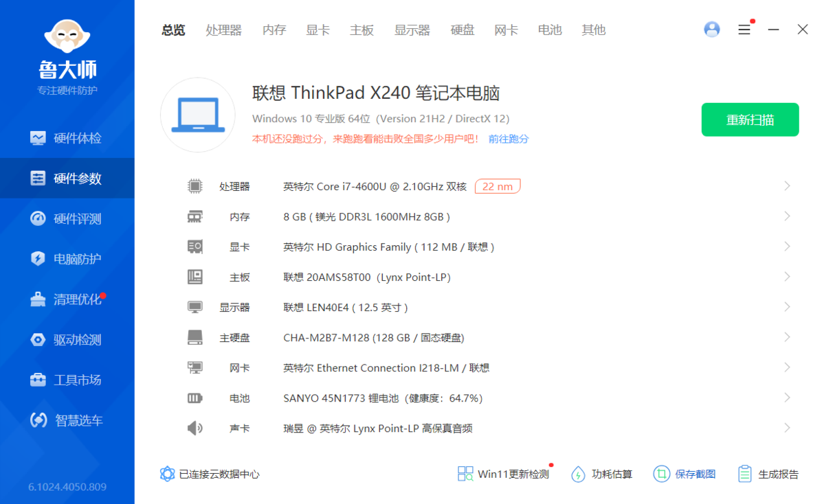Switch to the 显卡 tab
The image size is (824, 504).
click(318, 30)
